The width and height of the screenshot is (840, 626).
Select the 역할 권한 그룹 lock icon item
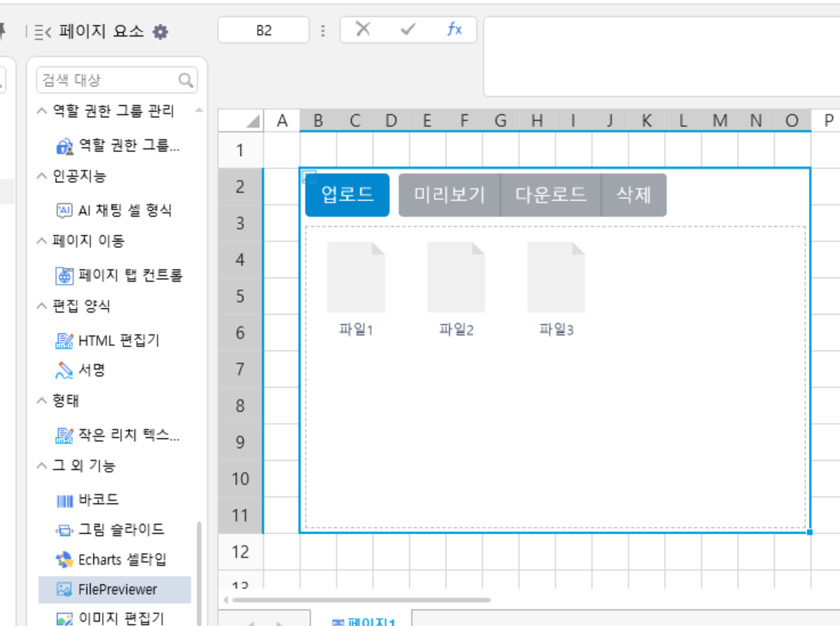[x=65, y=146]
